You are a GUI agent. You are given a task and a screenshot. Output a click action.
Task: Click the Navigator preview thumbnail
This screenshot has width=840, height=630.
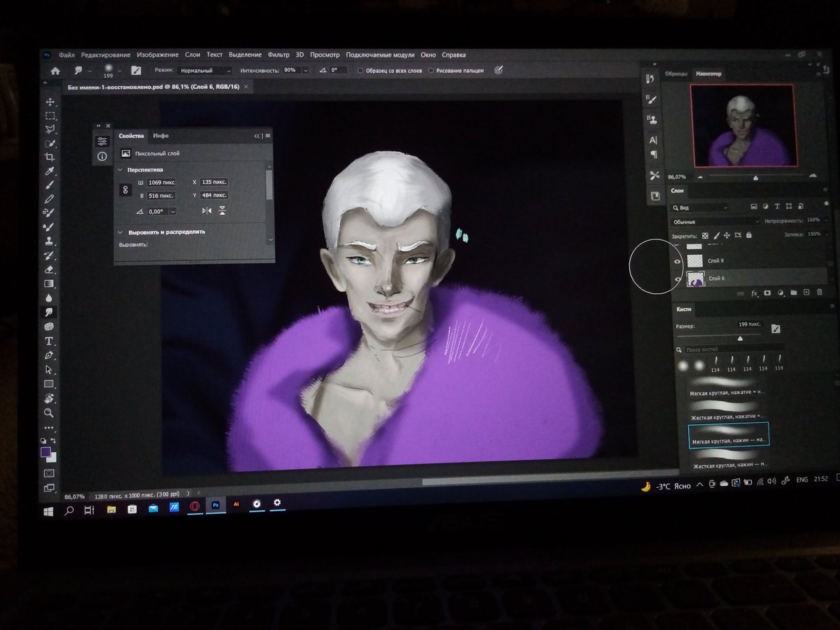pos(743,125)
